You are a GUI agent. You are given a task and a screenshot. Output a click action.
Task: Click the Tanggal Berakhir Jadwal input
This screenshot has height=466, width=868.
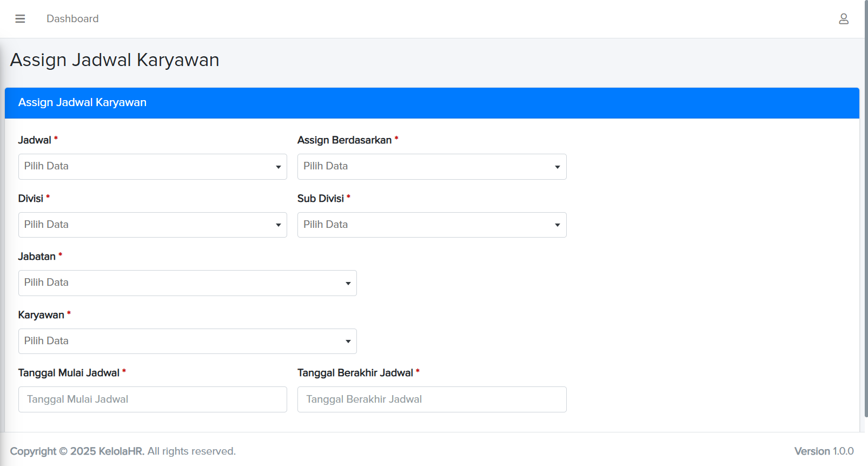coord(431,399)
